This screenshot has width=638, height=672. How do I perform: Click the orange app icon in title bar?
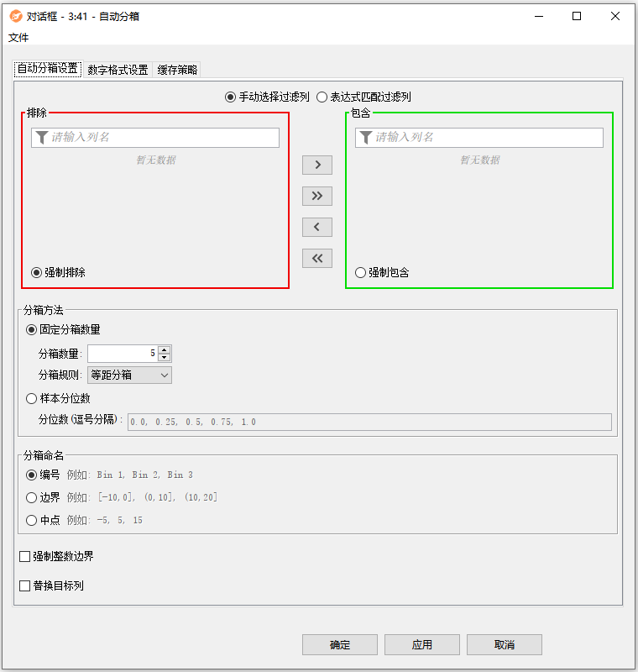pyautogui.click(x=16, y=16)
